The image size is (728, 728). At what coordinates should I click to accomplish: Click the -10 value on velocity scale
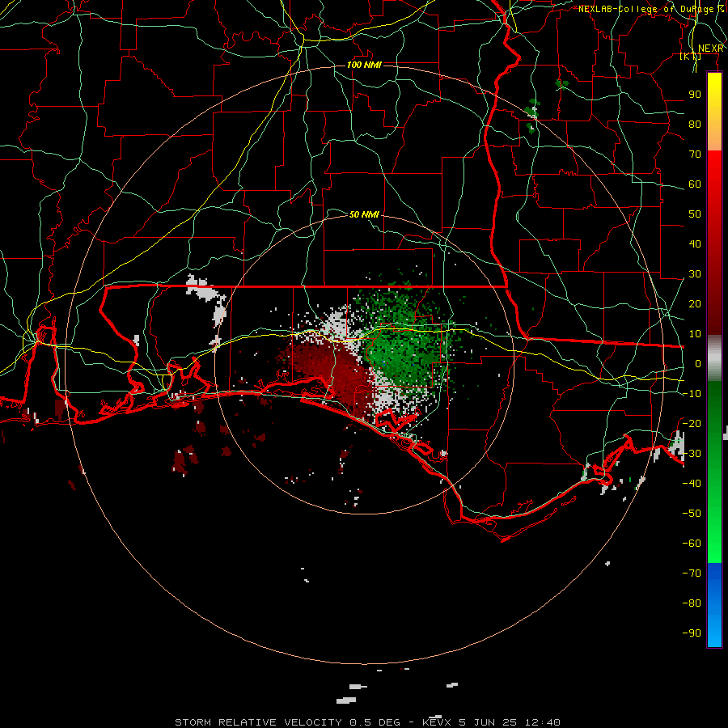point(692,394)
